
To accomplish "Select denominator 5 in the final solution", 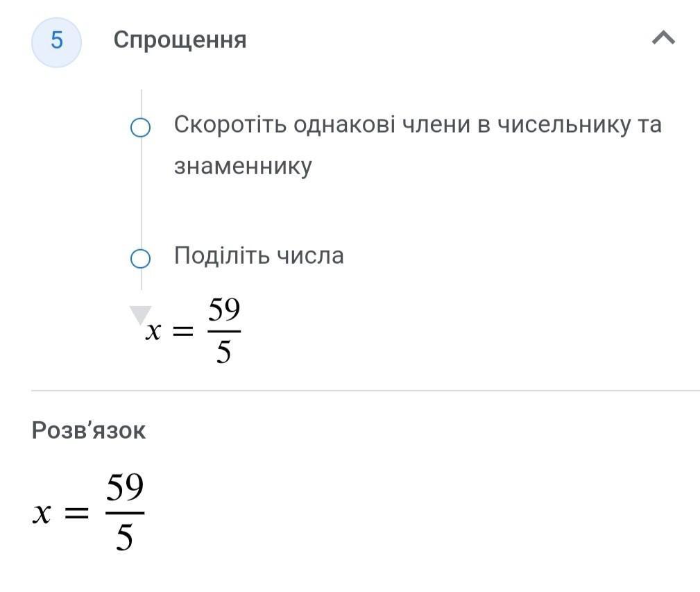I will click(x=125, y=537).
